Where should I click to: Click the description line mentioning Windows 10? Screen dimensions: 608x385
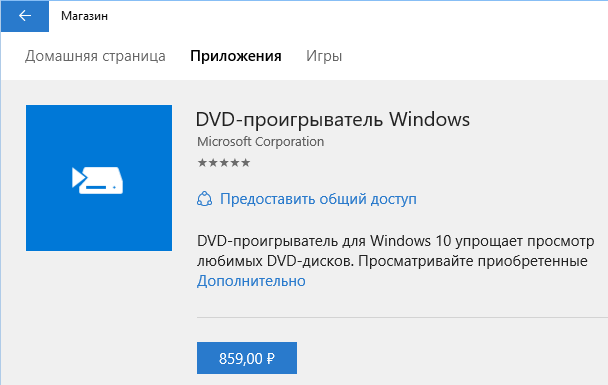(396, 241)
